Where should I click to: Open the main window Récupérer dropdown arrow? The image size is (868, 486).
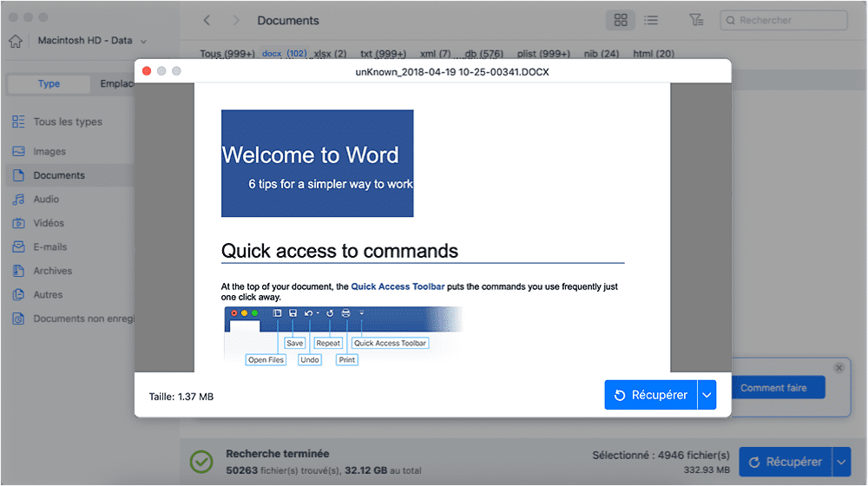tap(841, 462)
